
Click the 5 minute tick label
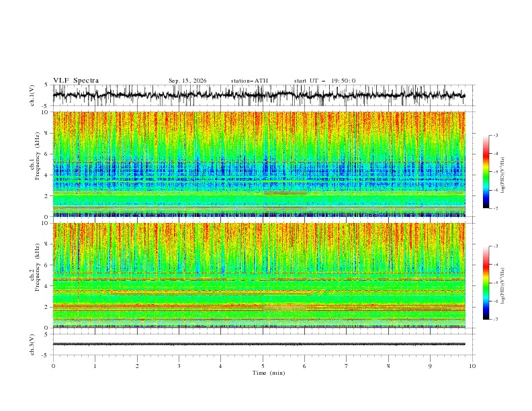[263, 366]
